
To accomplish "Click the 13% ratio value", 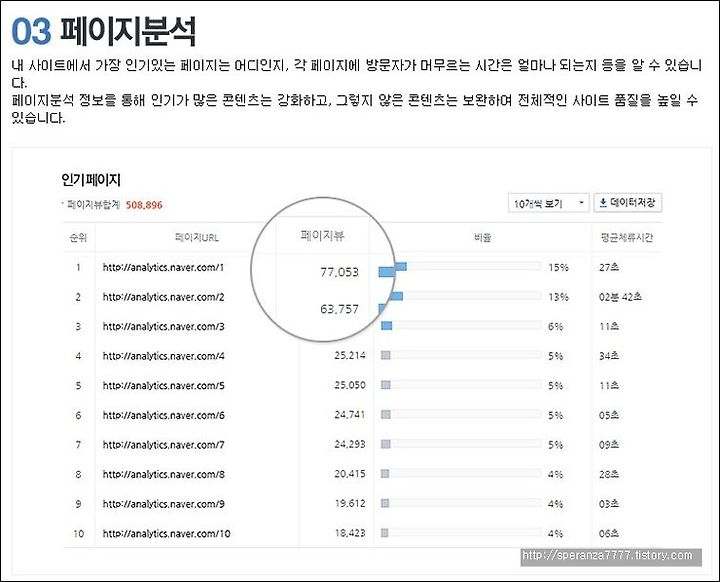I will point(558,297).
